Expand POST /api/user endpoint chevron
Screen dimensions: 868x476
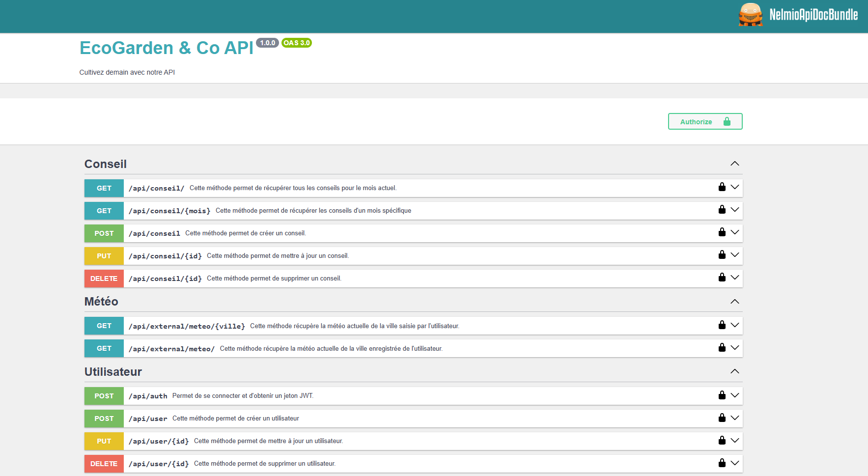tap(734, 418)
